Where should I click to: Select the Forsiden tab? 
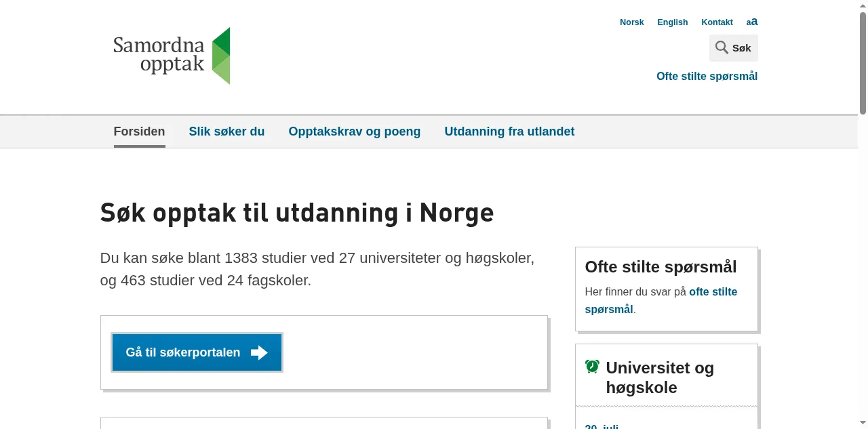139,131
